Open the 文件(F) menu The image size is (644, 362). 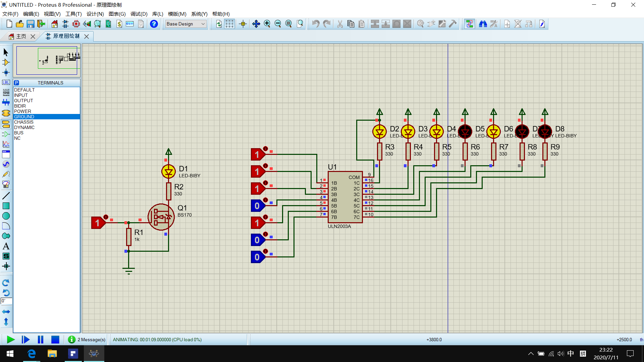[x=10, y=14]
